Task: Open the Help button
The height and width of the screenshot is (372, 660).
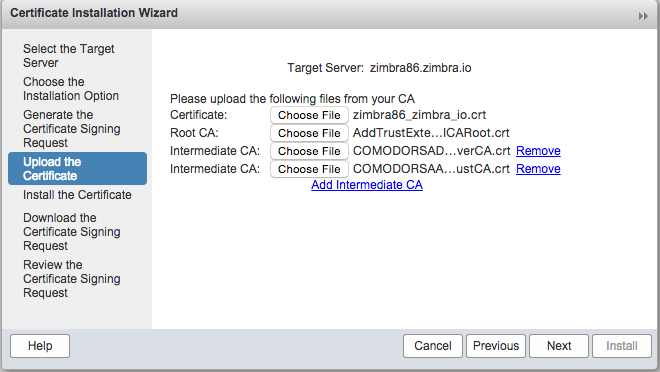Action: pyautogui.click(x=40, y=346)
